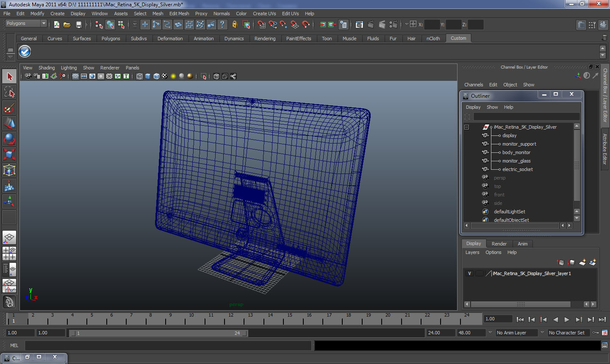Toggle Resolution gate display icon
The image size is (610, 364).
pos(92,76)
